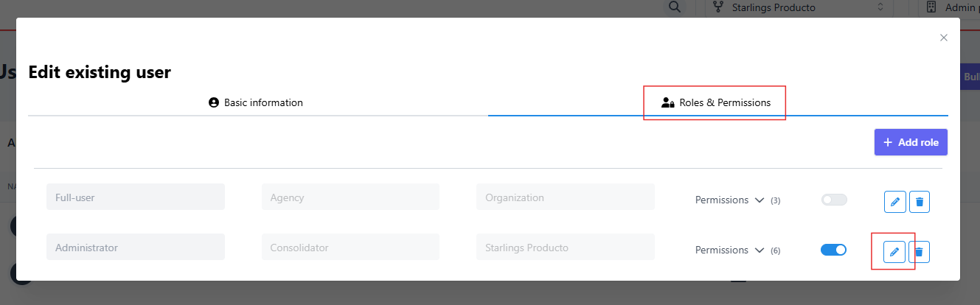This screenshot has height=305, width=980.
Task: Disable the Administrator role toggle
Action: (x=834, y=250)
